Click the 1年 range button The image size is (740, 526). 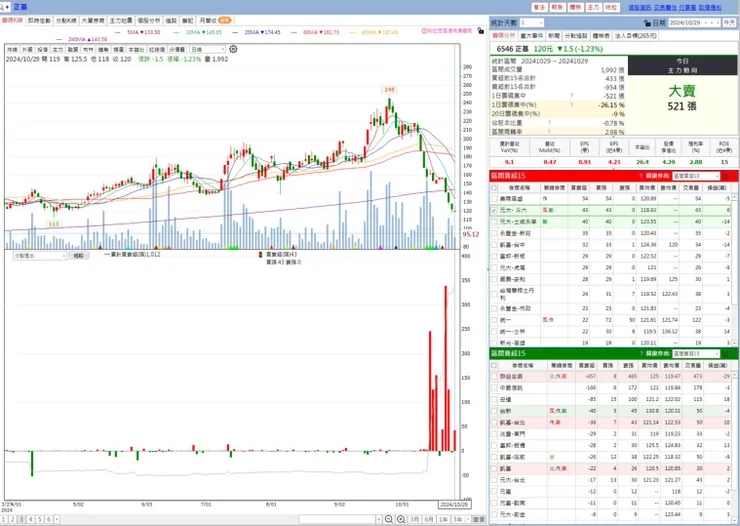coord(443,519)
